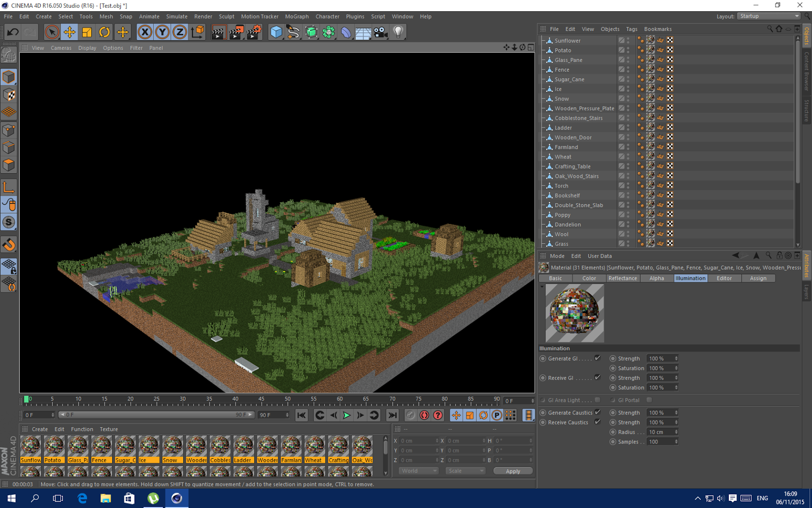Select the Scale tool
The image size is (812, 508).
coord(87,32)
